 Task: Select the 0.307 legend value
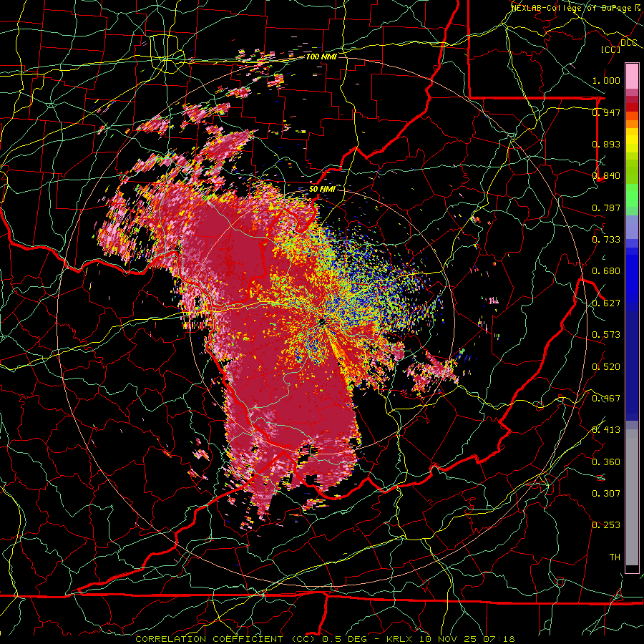click(x=606, y=494)
